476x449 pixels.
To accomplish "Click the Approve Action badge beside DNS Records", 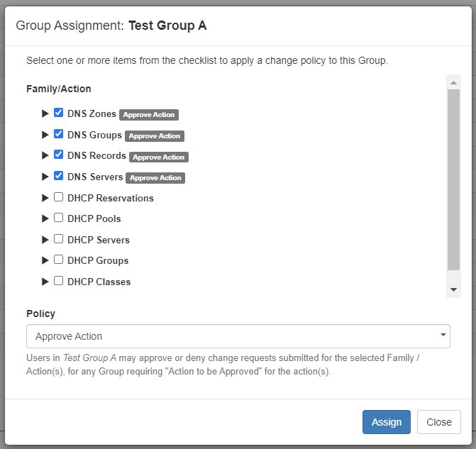I will 158,157.
